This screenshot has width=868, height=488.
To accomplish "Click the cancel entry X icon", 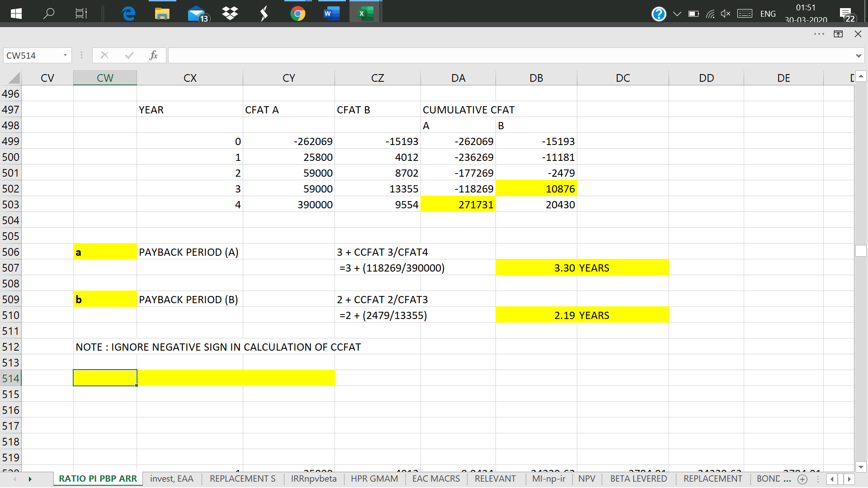I will click(x=104, y=55).
